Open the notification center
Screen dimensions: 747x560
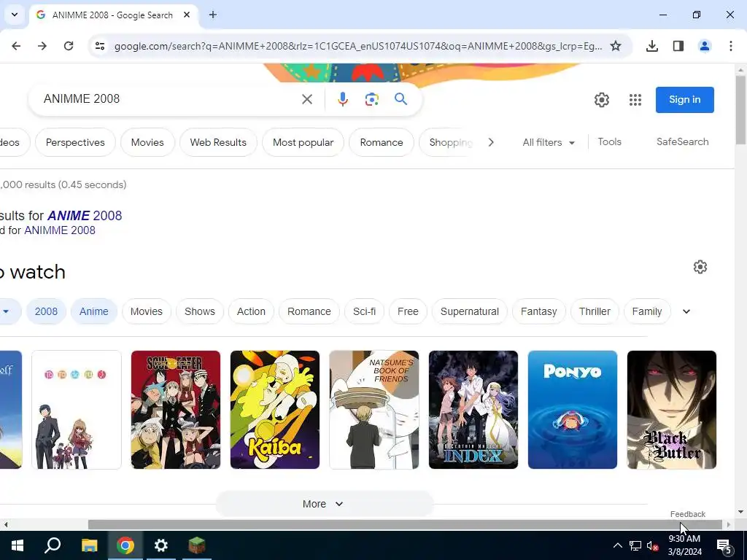point(724,545)
